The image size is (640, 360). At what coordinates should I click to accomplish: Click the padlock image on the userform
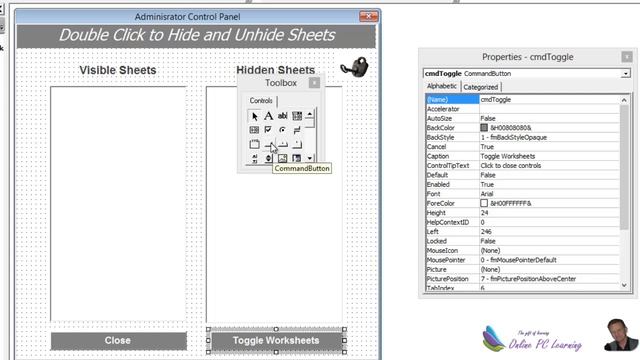click(354, 67)
